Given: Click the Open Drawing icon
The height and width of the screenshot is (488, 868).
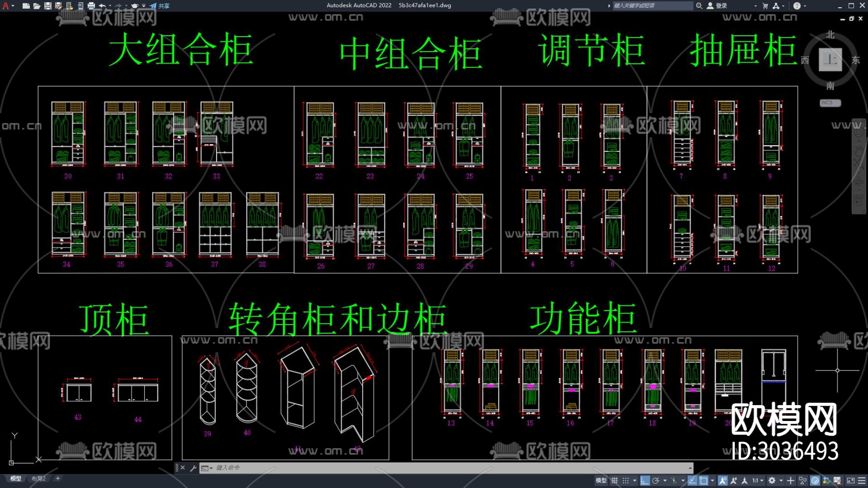Looking at the screenshot, I should 37,6.
